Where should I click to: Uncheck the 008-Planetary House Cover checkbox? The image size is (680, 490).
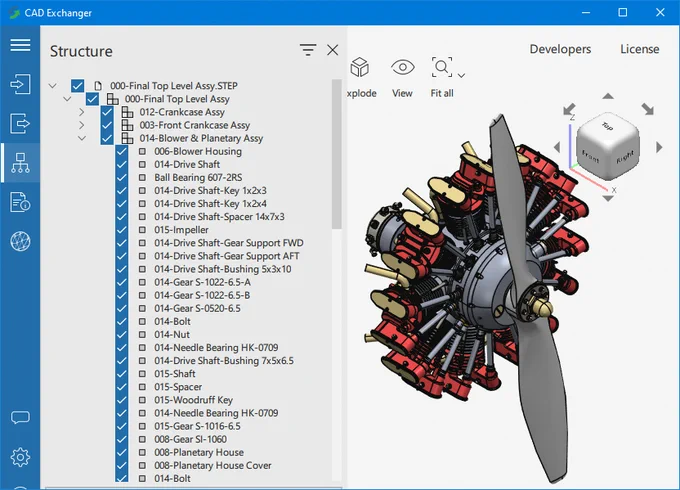tap(122, 465)
